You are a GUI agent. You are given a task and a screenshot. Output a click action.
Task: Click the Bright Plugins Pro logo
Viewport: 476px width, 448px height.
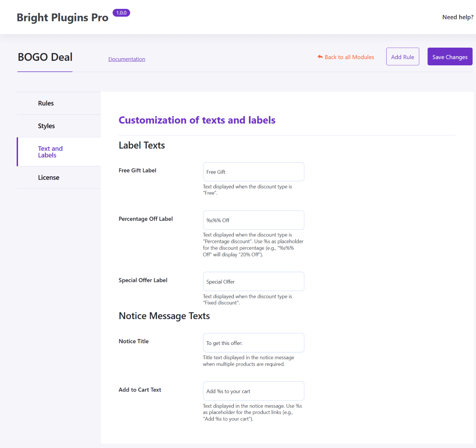pyautogui.click(x=62, y=17)
